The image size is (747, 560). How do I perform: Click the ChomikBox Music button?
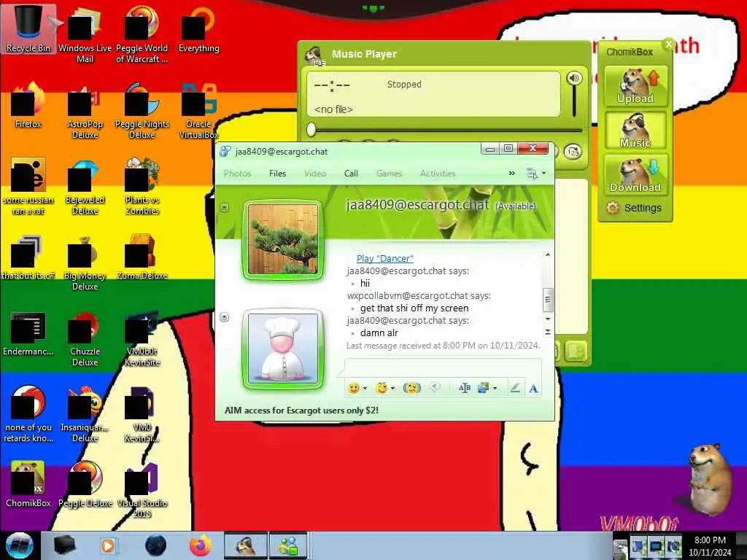635,131
